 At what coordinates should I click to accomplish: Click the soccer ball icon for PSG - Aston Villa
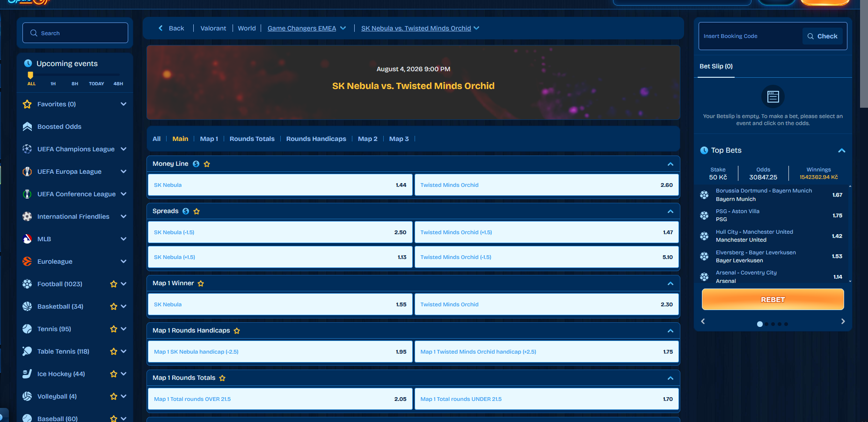pyautogui.click(x=704, y=215)
